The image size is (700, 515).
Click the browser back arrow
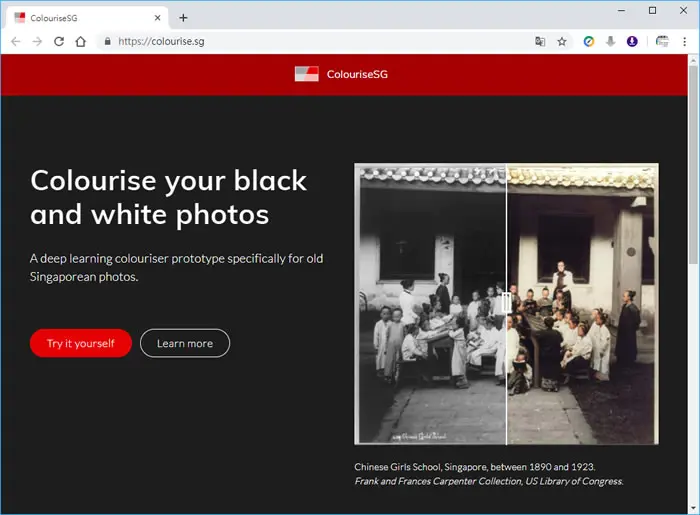tap(16, 42)
